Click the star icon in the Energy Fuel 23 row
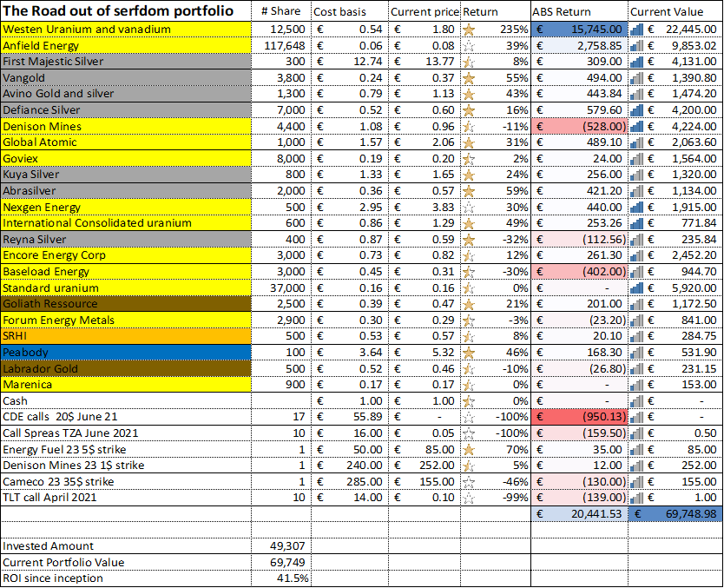Image resolution: width=724 pixels, height=588 pixels. 469,451
